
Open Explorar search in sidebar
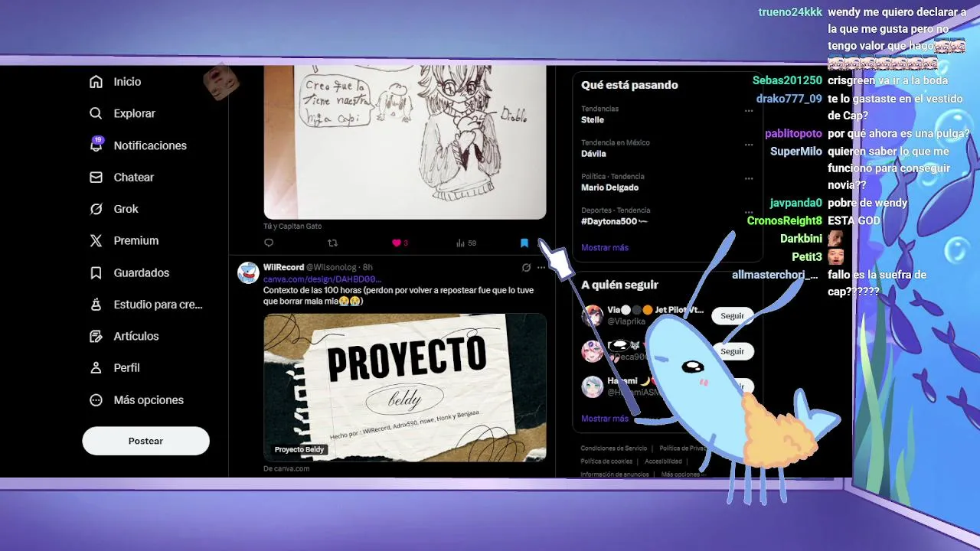96,113
